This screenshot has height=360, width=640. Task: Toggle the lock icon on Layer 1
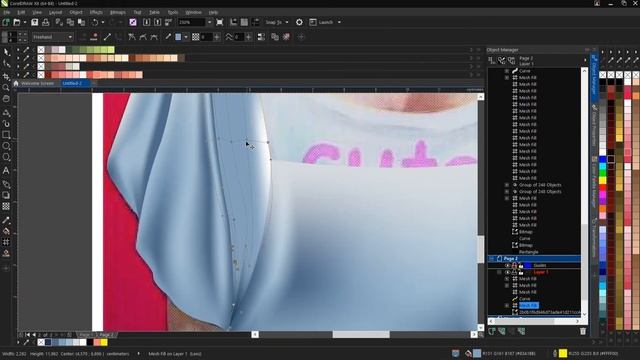521,272
